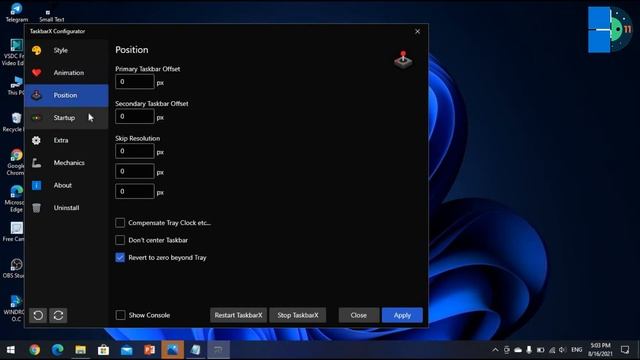The width and height of the screenshot is (640, 360).
Task: Focus the Secondary Taskbar Offset field
Action: 135,116
